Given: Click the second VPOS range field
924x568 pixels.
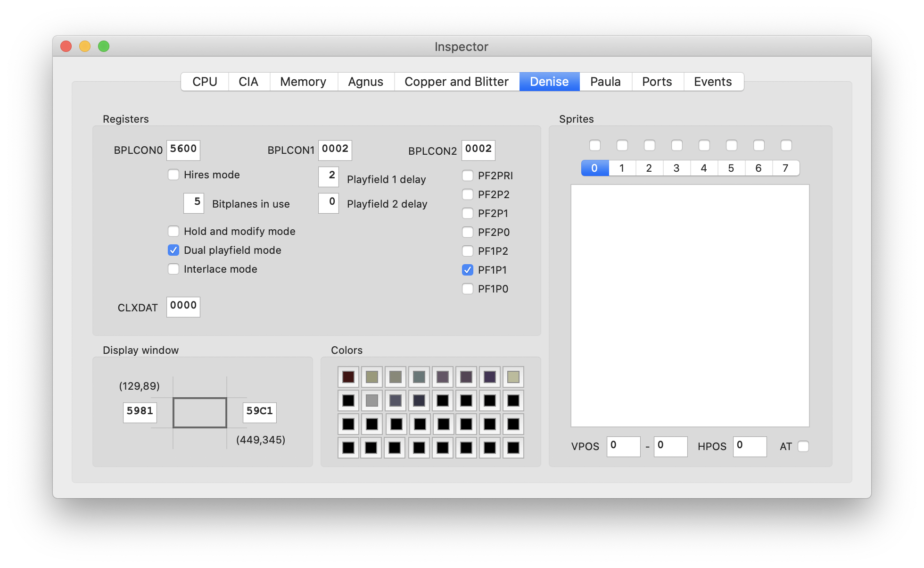Looking at the screenshot, I should pyautogui.click(x=671, y=446).
